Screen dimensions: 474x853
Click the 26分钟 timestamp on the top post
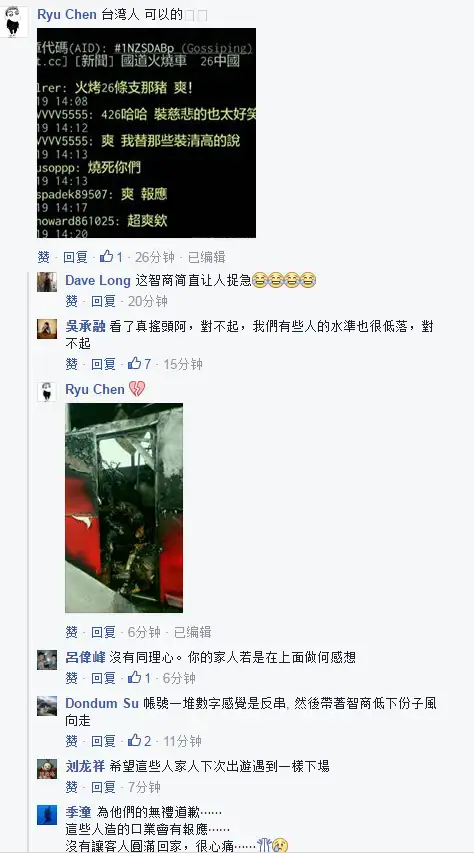click(155, 257)
